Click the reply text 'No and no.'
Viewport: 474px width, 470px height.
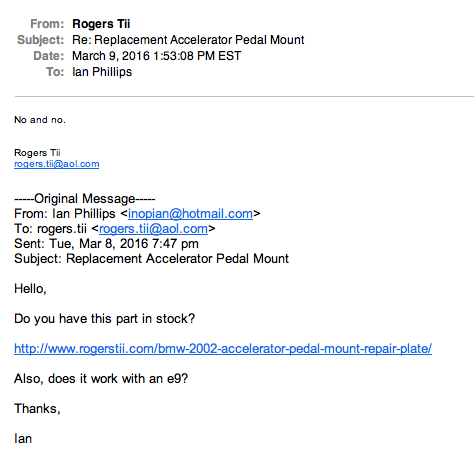(x=40, y=120)
